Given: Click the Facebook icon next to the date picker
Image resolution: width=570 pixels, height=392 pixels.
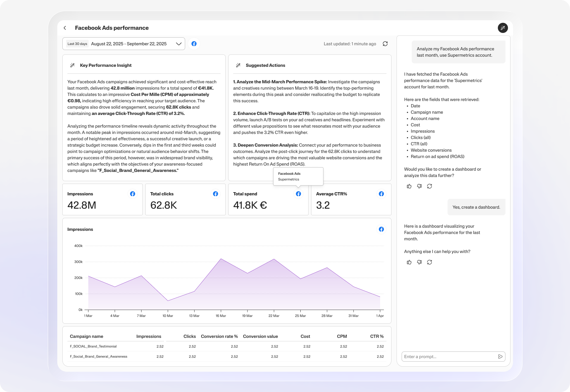Looking at the screenshot, I should (194, 44).
